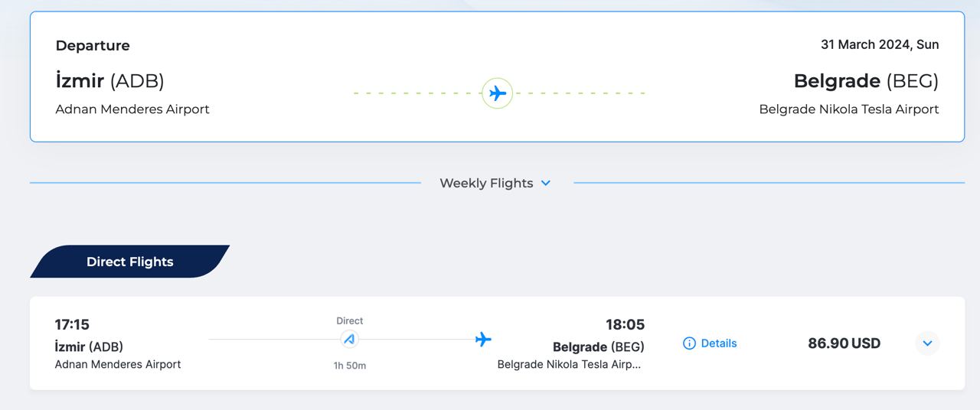Viewport: 980px width, 410px height.
Task: Click the 17:15 departure time
Action: (x=72, y=325)
